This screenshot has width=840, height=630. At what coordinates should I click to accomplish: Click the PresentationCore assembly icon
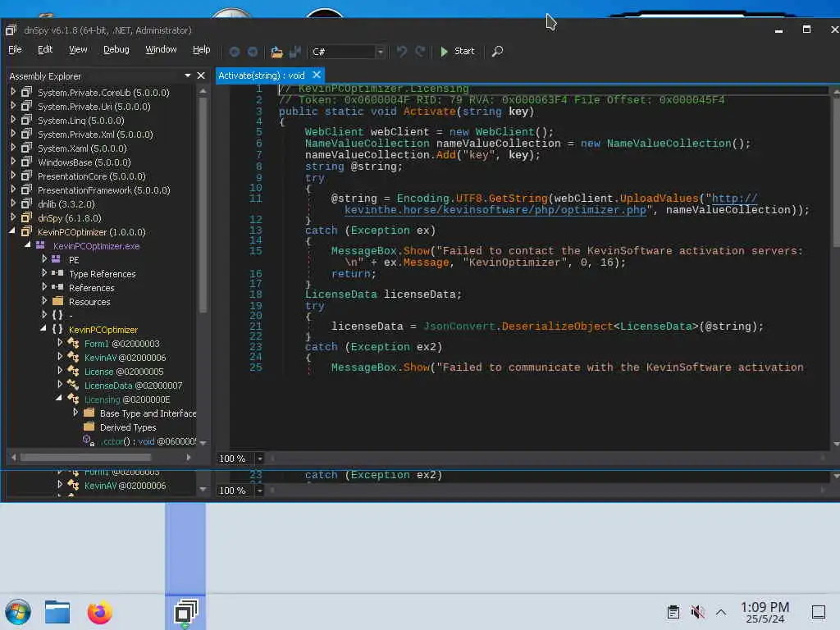26,176
